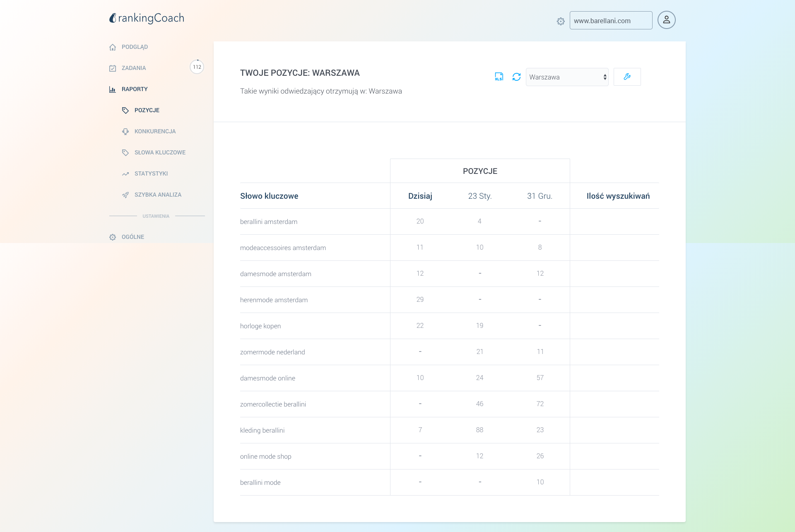Open the user profile icon
Image resolution: width=795 pixels, height=532 pixels.
[x=666, y=20]
